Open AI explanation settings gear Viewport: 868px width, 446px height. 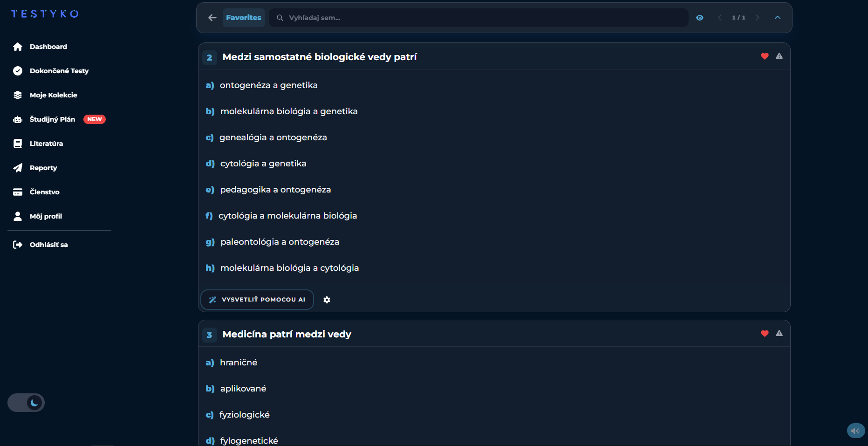(327, 300)
